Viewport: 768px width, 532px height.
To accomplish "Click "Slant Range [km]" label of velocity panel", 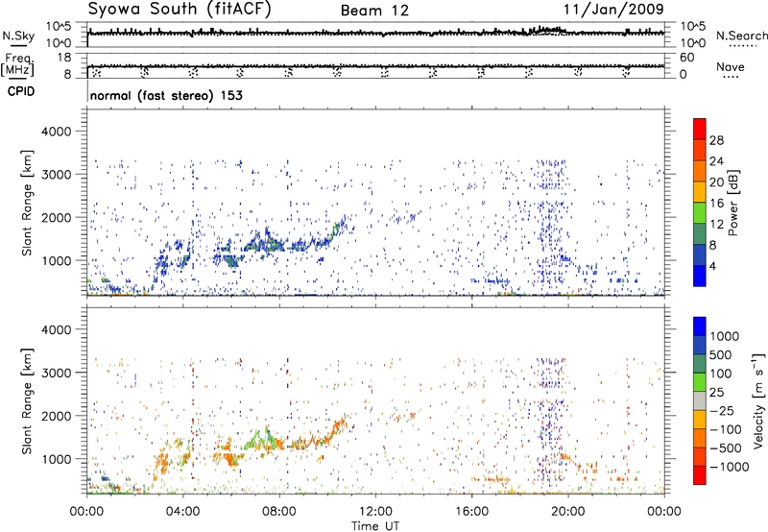I will 27,400.
